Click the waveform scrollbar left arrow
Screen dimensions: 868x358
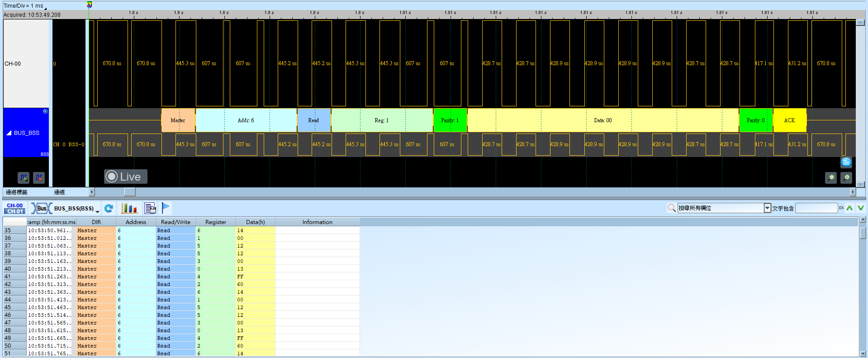92,192
